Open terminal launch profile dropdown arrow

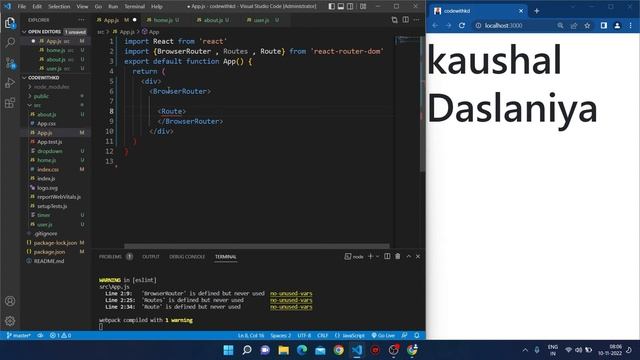coord(377,256)
